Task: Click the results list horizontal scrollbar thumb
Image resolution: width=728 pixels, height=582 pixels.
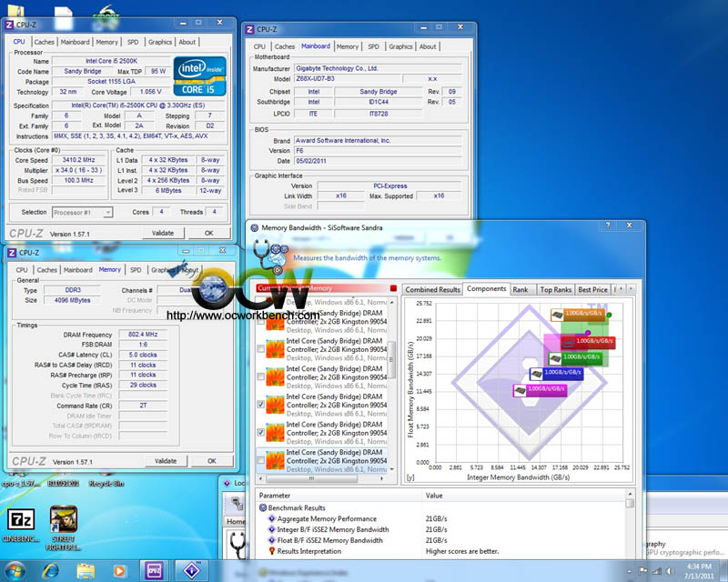Action: 311,478
